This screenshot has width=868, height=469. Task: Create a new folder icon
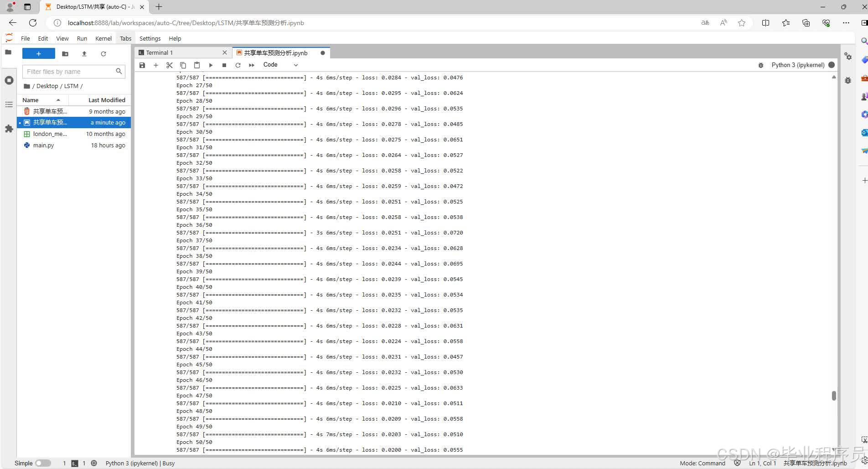point(65,54)
